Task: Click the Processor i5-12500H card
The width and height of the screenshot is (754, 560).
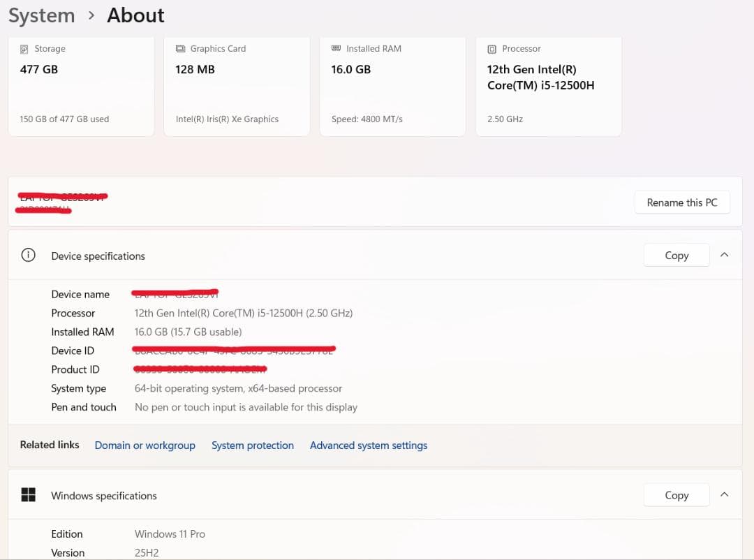Action: tap(548, 87)
